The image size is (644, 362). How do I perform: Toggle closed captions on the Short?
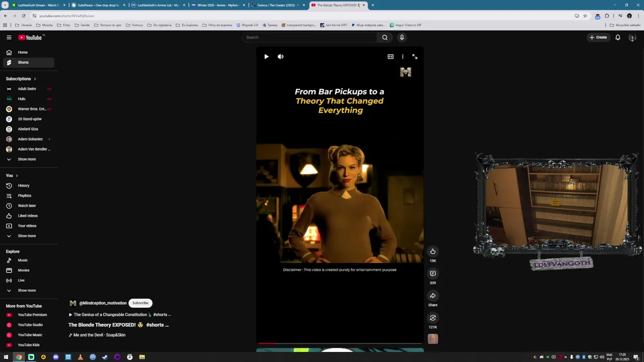click(x=390, y=57)
